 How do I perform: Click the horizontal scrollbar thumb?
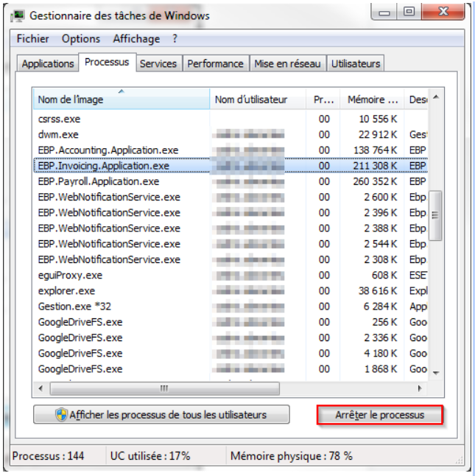[x=165, y=388]
